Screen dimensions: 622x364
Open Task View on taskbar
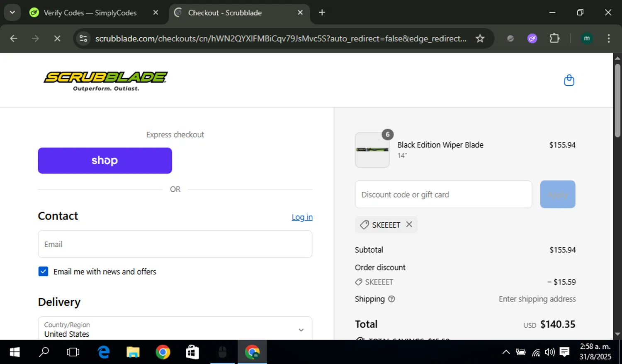73,352
